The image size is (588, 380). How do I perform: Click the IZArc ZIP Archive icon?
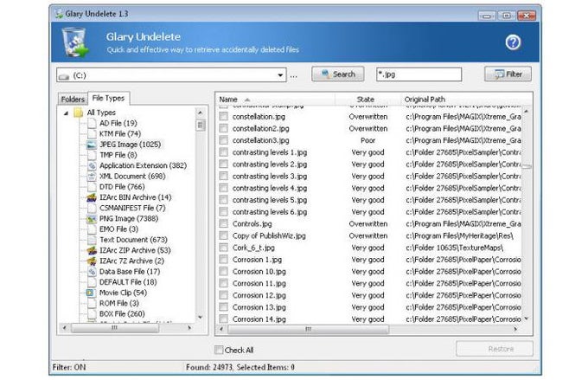tap(92, 250)
